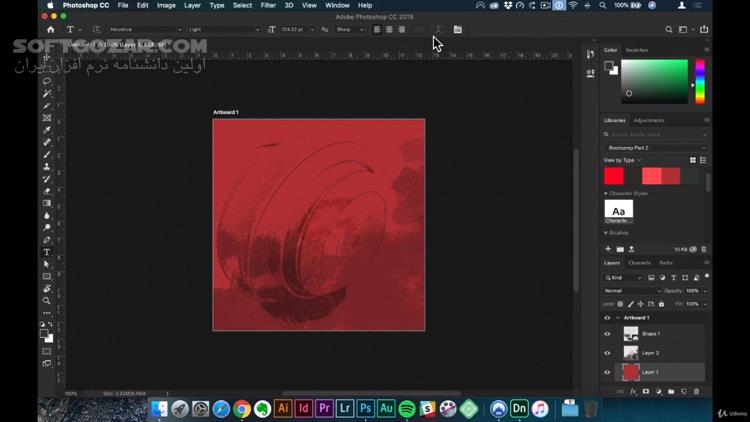The image size is (750, 422).
Task: Select the Gradient tool
Action: click(x=47, y=203)
